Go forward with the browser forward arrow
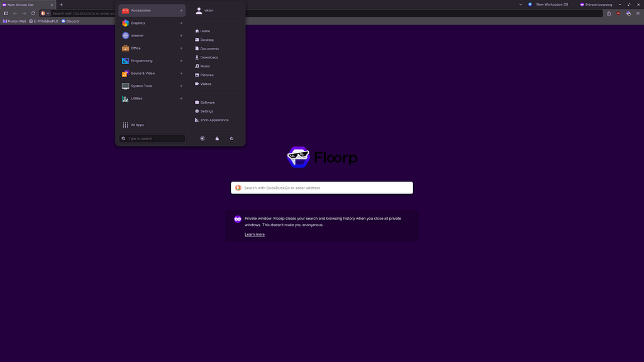The height and width of the screenshot is (362, 644). [25, 14]
